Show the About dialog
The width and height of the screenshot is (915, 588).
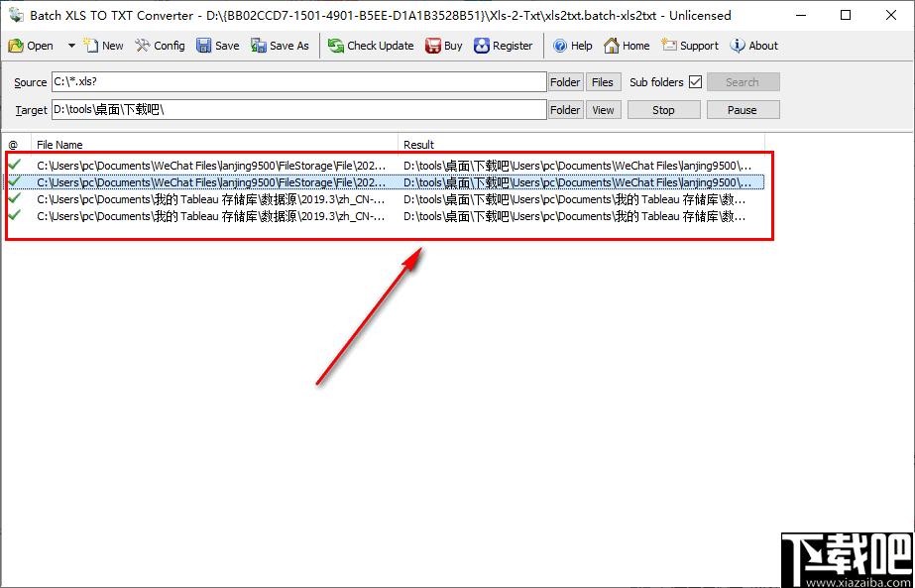(754, 46)
